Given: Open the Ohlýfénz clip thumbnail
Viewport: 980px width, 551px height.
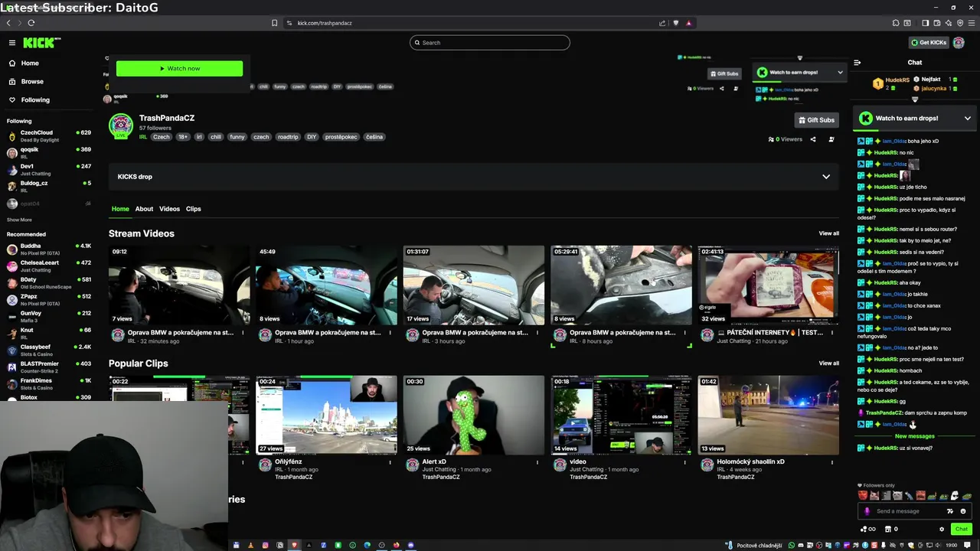Looking at the screenshot, I should pyautogui.click(x=327, y=415).
